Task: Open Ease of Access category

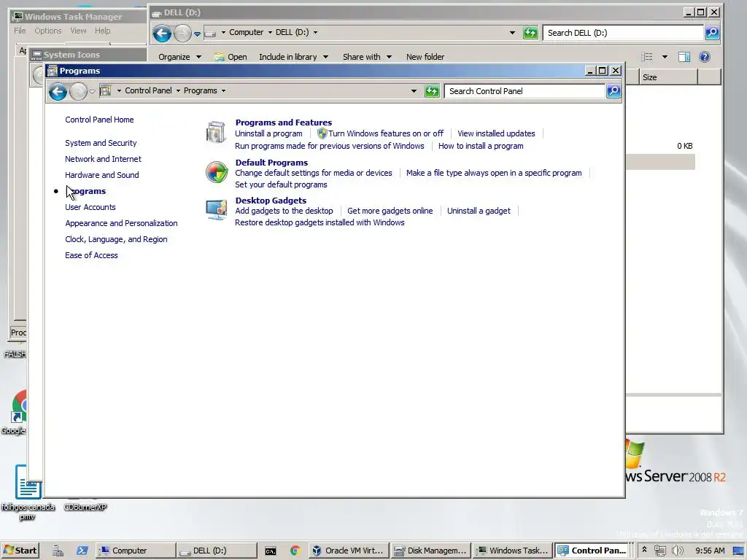Action: click(x=91, y=255)
